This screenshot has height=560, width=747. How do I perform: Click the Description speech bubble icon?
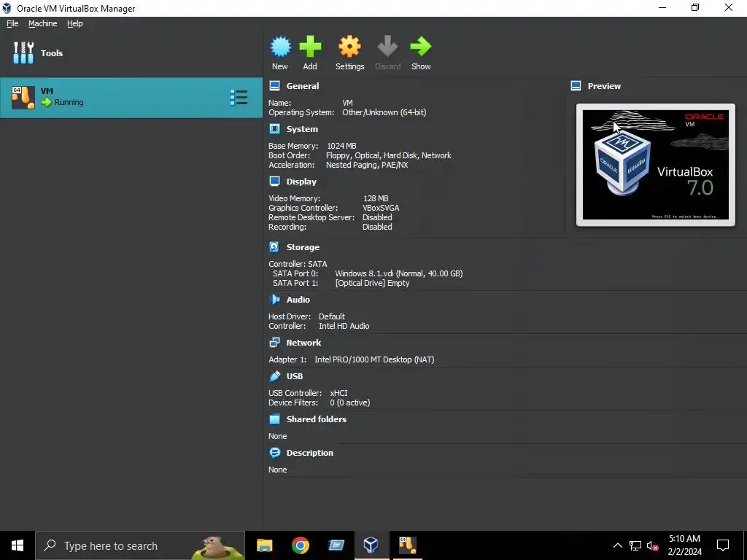[274, 452]
